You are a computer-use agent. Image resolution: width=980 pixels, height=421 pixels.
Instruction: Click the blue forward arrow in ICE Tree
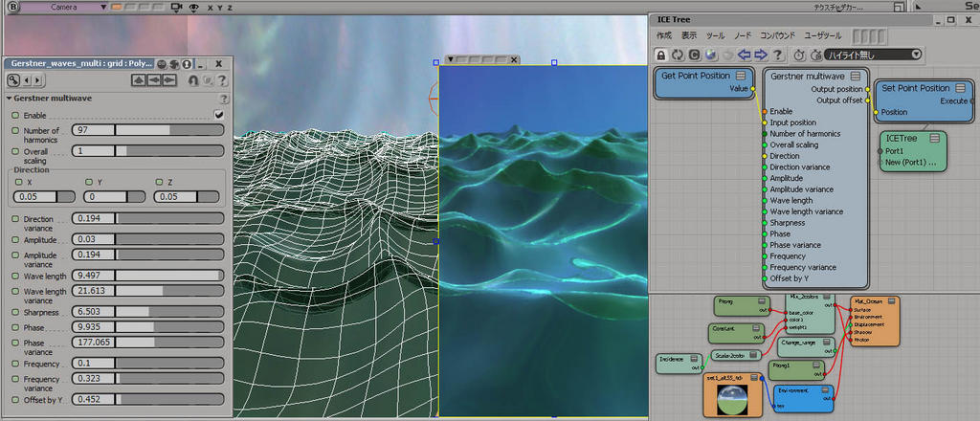tap(761, 55)
